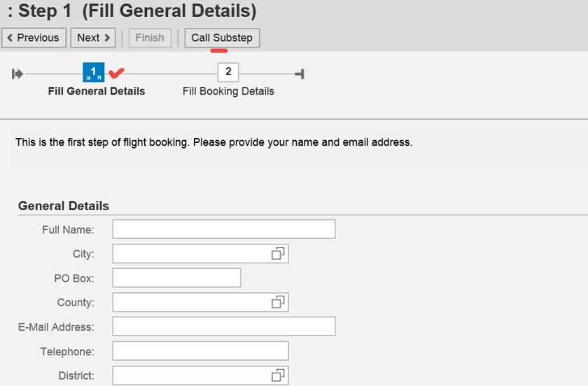Click the roadmap end marker icon

click(x=300, y=74)
